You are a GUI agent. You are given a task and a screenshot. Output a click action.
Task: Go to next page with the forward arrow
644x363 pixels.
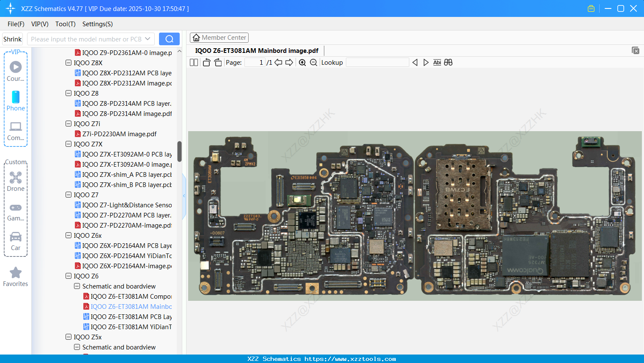288,62
